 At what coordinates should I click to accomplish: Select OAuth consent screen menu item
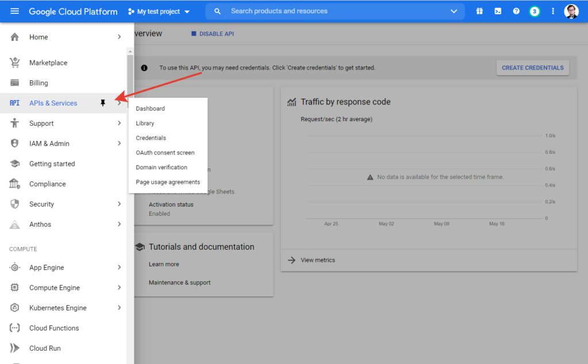[x=165, y=153]
